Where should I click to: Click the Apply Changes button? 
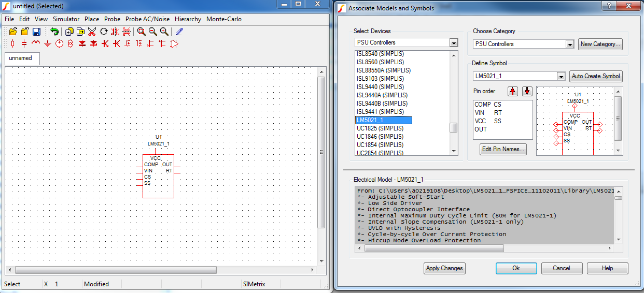[x=444, y=268]
